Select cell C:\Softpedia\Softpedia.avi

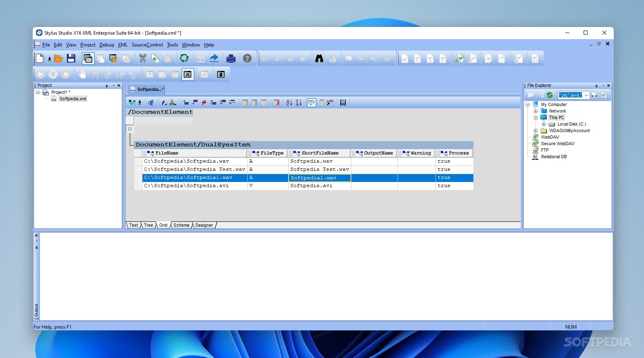click(195, 186)
